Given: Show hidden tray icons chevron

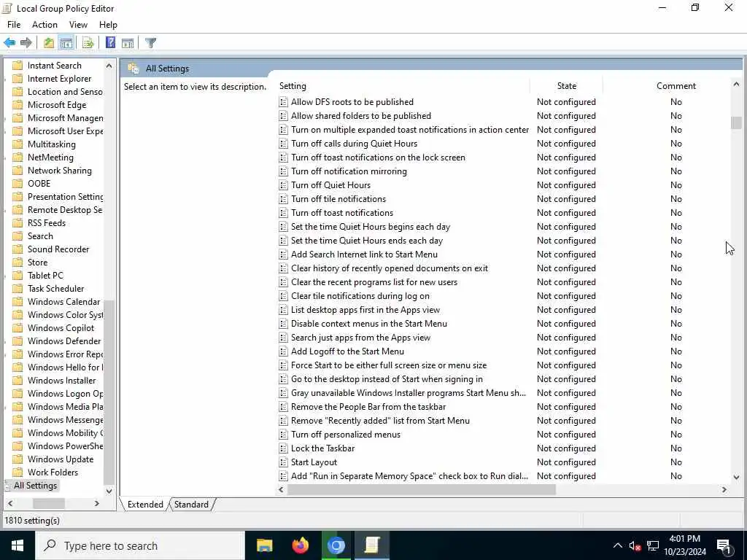Looking at the screenshot, I should [617, 546].
